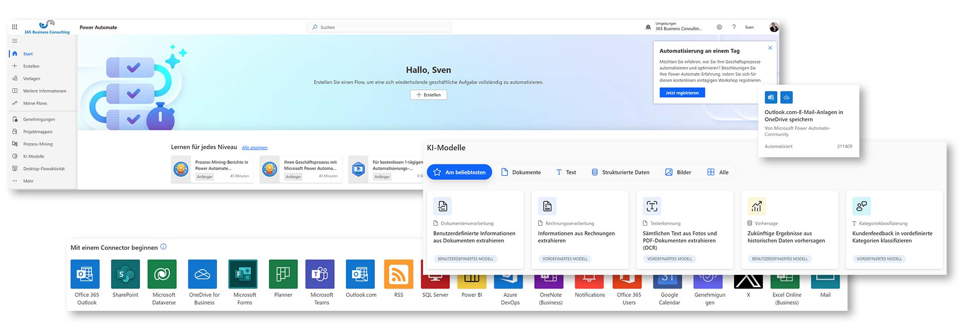
Task: Click the OneDrive icon on template card
Action: point(786,97)
